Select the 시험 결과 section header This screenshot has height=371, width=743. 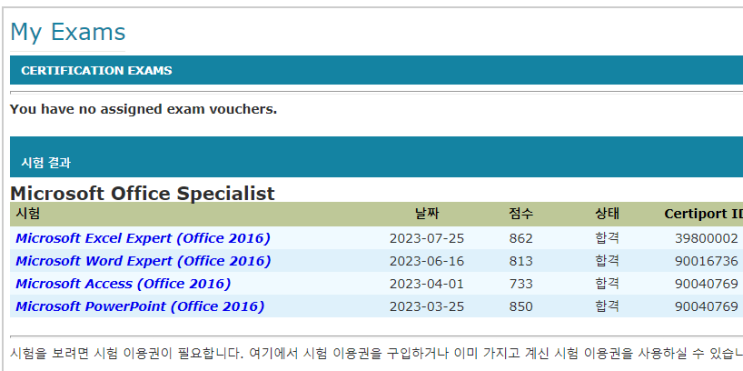pos(376,157)
